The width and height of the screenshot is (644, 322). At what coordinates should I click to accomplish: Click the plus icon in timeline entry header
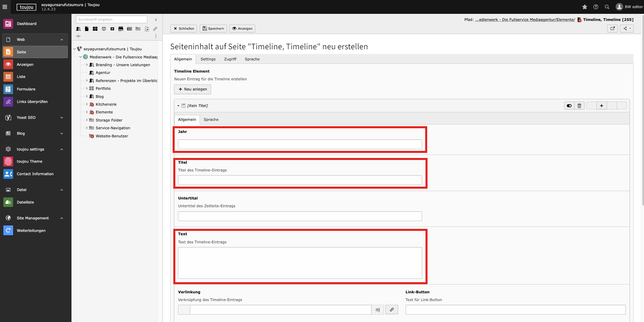(x=601, y=106)
